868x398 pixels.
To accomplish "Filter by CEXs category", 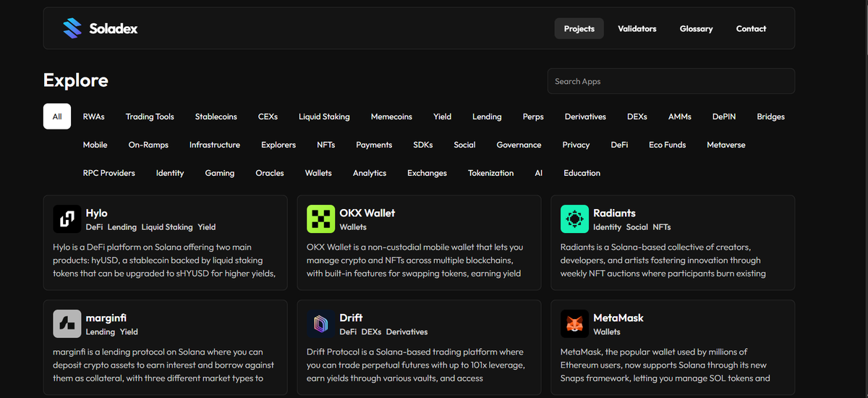I will (x=268, y=117).
